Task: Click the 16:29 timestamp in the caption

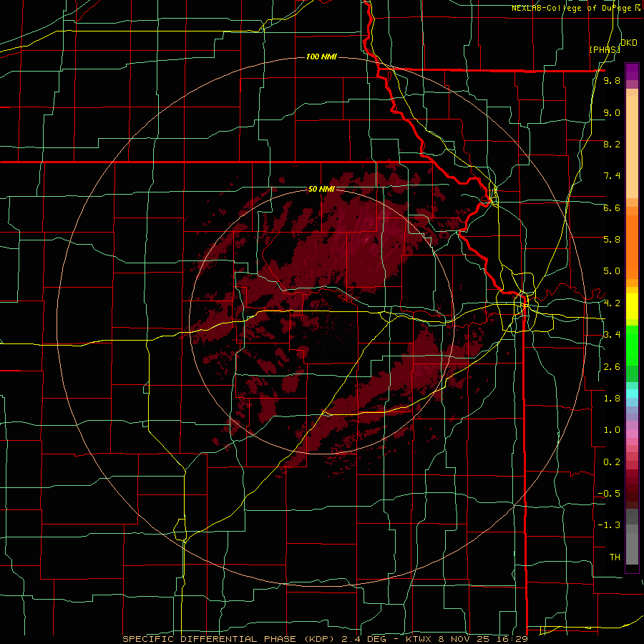Action: (x=513, y=639)
